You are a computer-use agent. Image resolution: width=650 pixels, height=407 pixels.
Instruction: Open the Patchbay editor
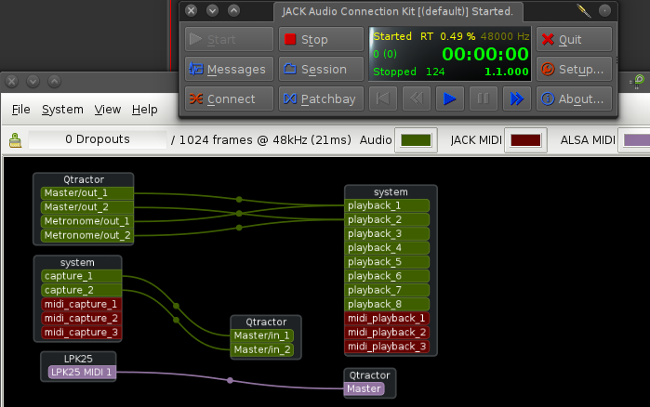point(319,99)
